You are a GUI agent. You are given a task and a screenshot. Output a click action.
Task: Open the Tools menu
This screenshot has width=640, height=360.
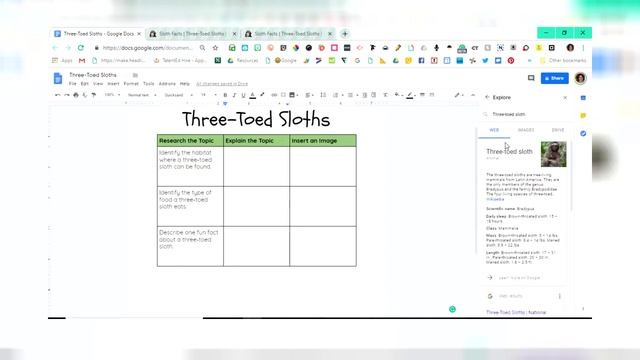pos(149,84)
